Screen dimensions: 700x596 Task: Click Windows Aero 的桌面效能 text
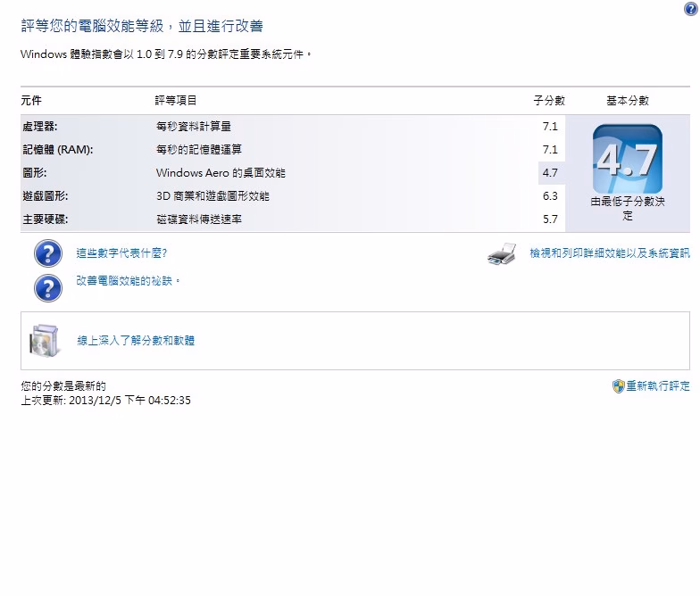click(x=221, y=173)
